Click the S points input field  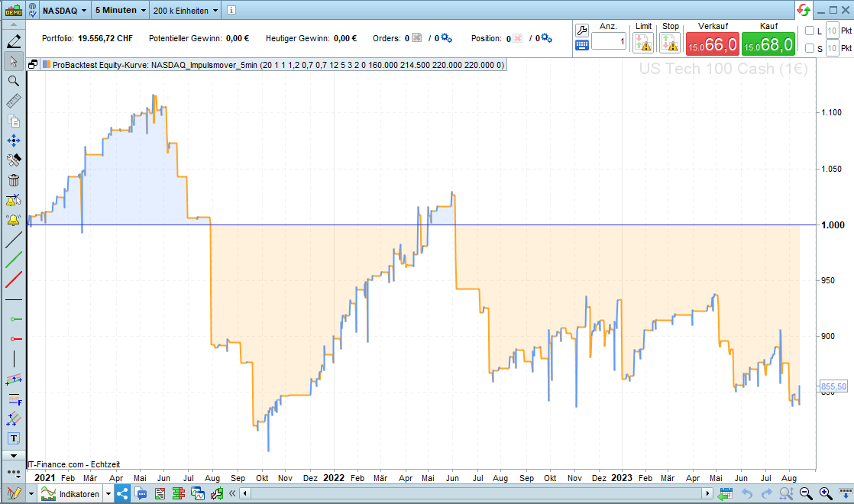[x=832, y=48]
